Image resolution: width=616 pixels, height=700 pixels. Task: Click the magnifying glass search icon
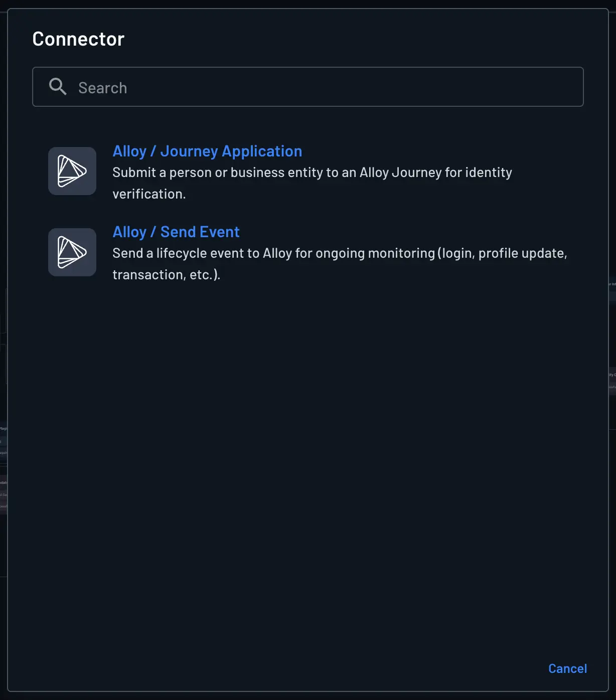(x=58, y=87)
